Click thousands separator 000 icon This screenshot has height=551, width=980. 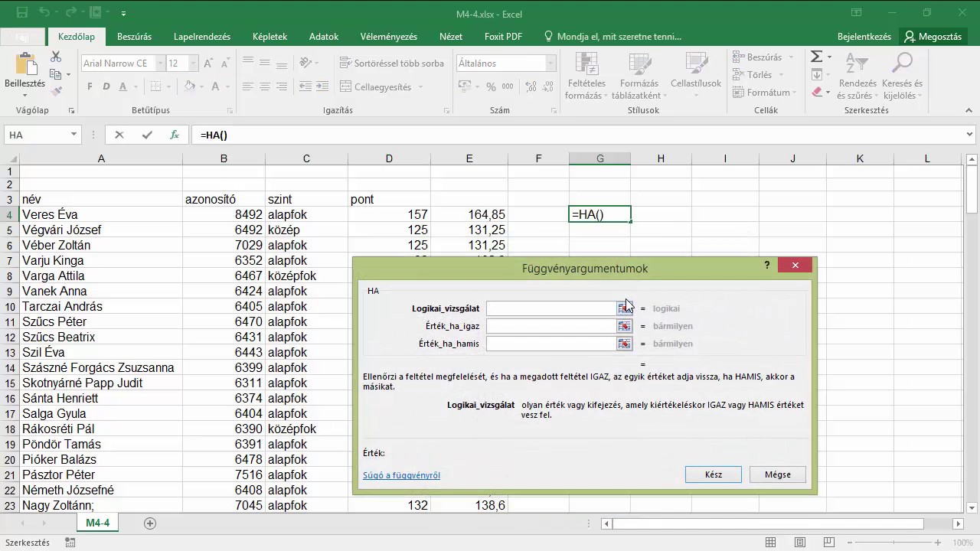(508, 86)
